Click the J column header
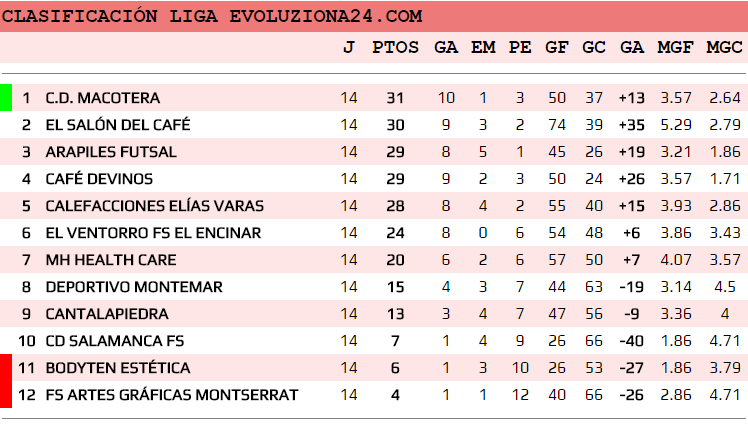 coord(348,47)
